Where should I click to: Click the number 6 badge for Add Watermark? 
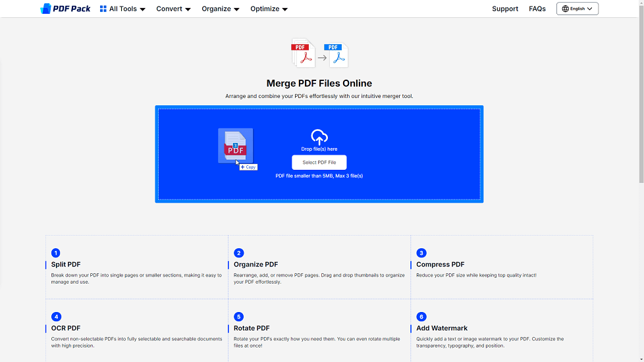(421, 317)
